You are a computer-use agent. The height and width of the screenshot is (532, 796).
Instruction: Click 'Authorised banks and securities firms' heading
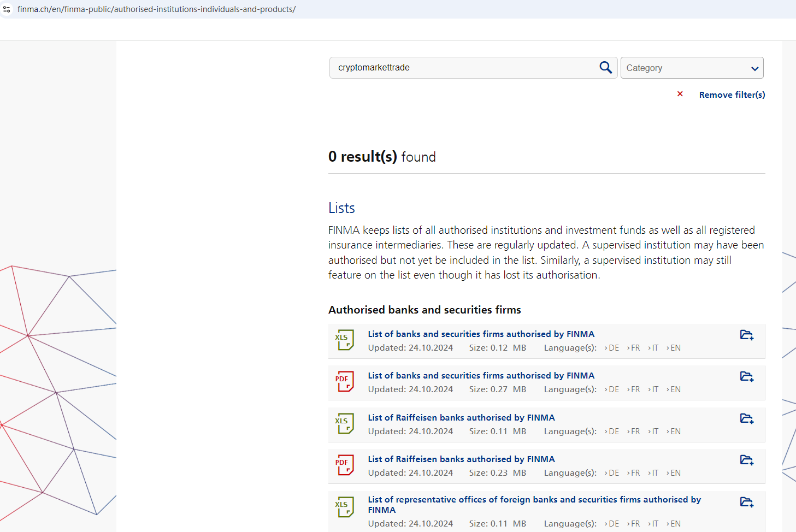click(424, 310)
